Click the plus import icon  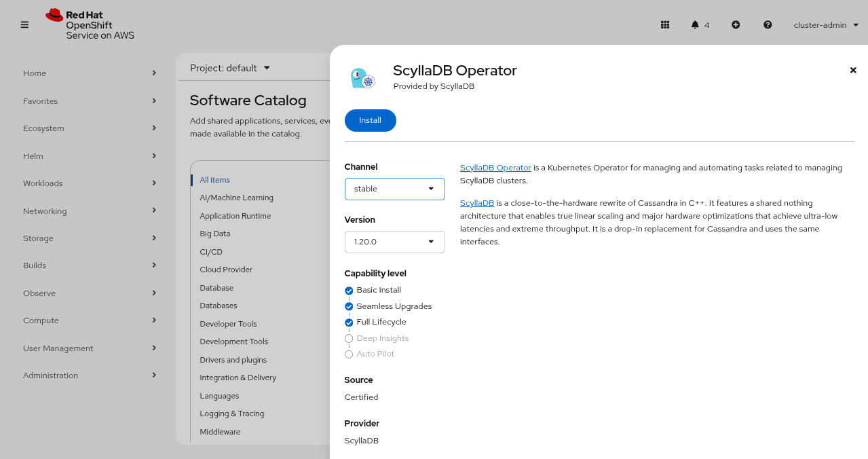736,25
